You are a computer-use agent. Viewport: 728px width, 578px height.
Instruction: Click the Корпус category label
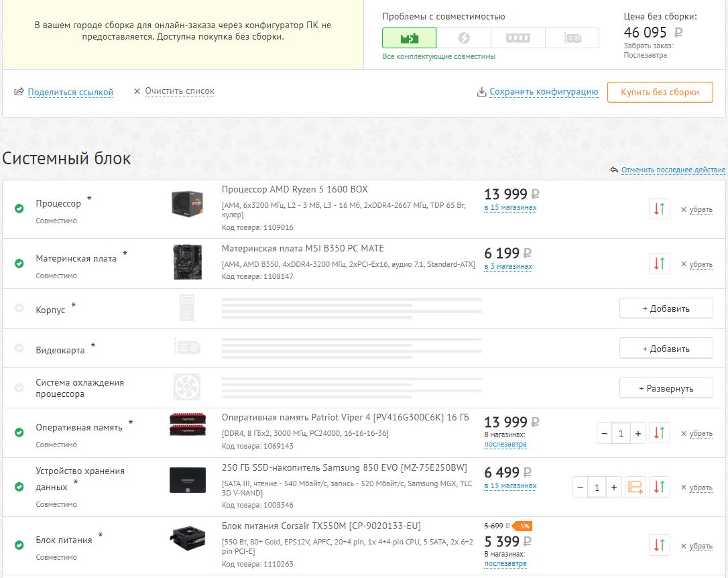pyautogui.click(x=50, y=310)
